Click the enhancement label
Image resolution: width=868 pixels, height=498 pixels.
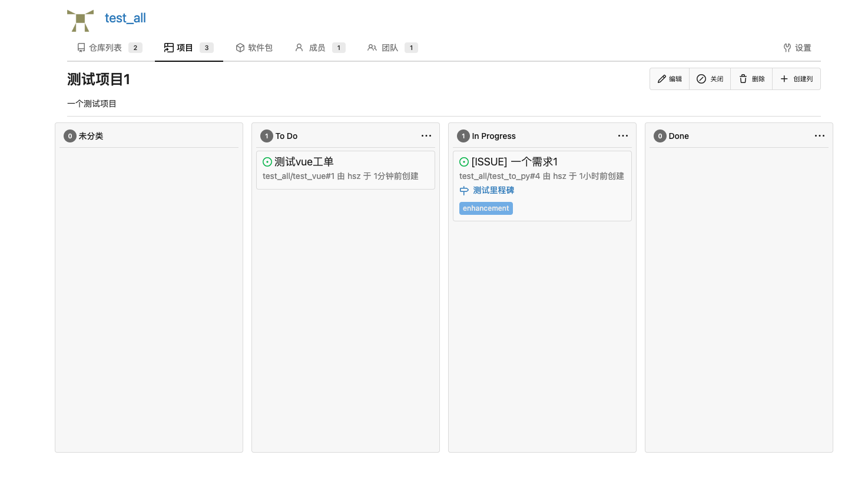(x=486, y=208)
